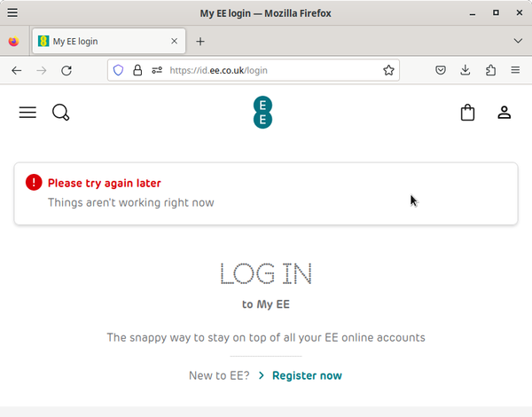Open Firefox View pinned tab

pyautogui.click(x=14, y=41)
